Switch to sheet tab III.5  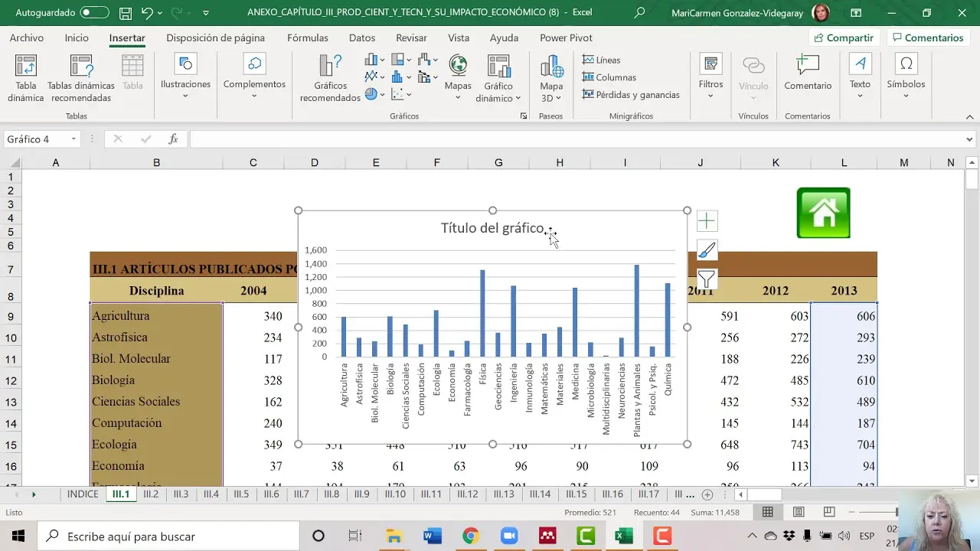(x=241, y=494)
